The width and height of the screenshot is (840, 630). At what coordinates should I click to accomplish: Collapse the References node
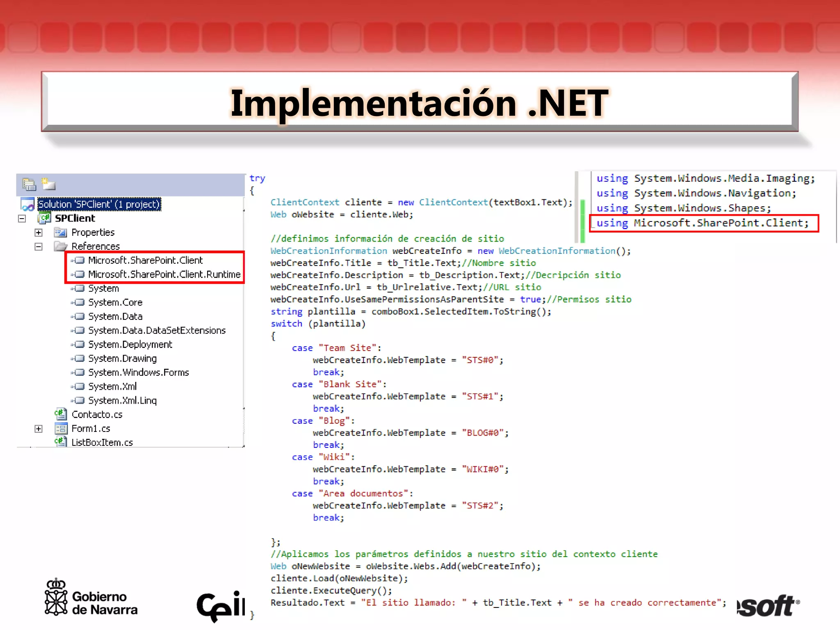(x=39, y=247)
